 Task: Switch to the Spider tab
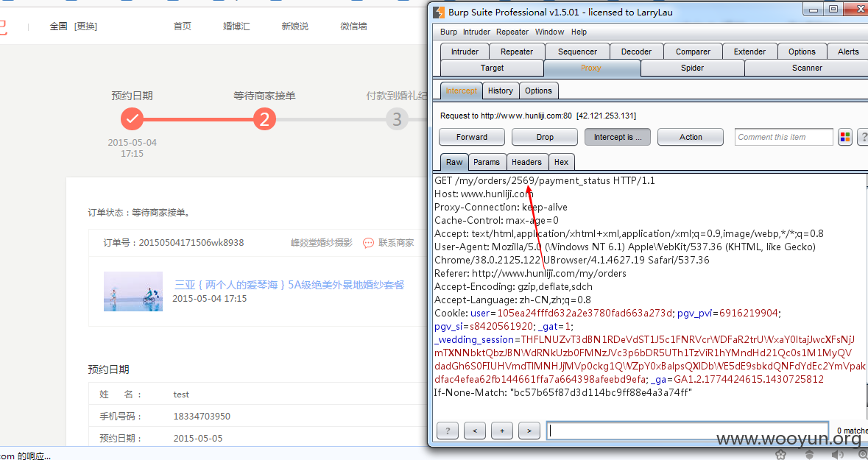coord(693,68)
